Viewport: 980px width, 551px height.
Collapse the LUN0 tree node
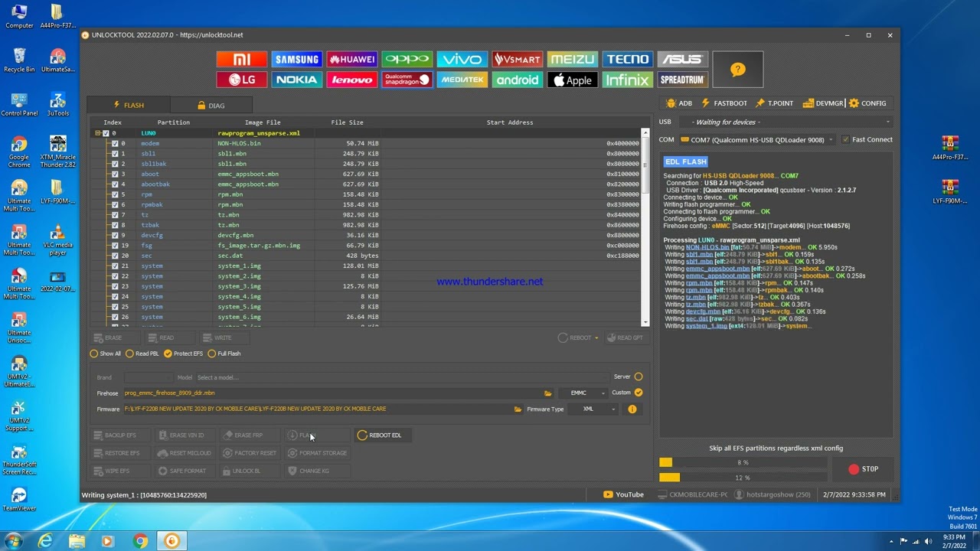pyautogui.click(x=97, y=133)
